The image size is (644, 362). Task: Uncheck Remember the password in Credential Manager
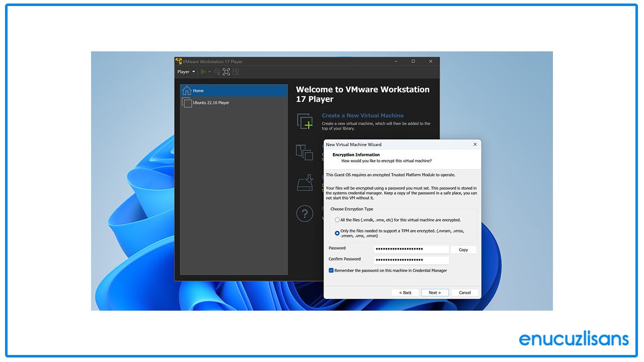[x=331, y=270]
